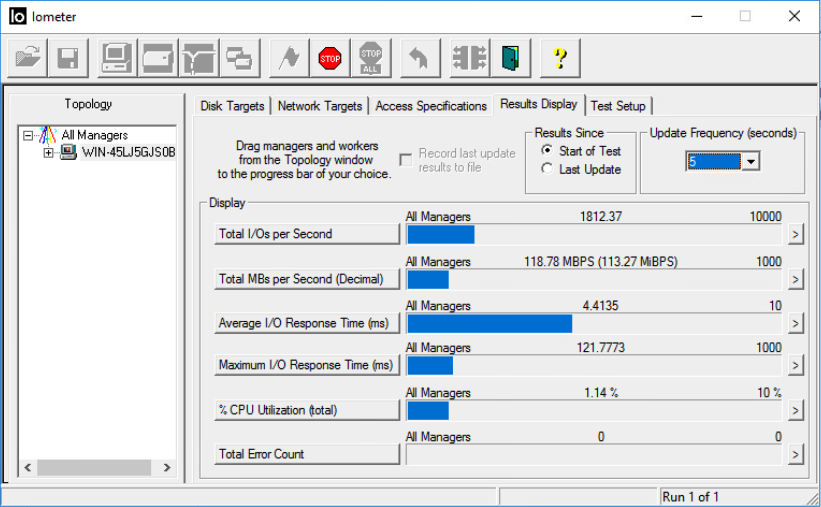This screenshot has height=507, width=821.
Task: Minimize the Iometer window
Action: click(696, 16)
